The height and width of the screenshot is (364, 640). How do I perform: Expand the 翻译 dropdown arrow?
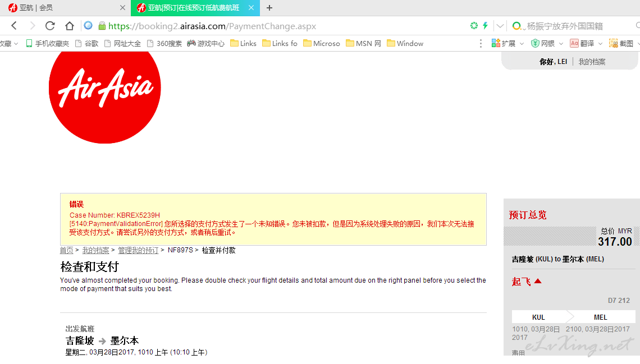(x=600, y=44)
